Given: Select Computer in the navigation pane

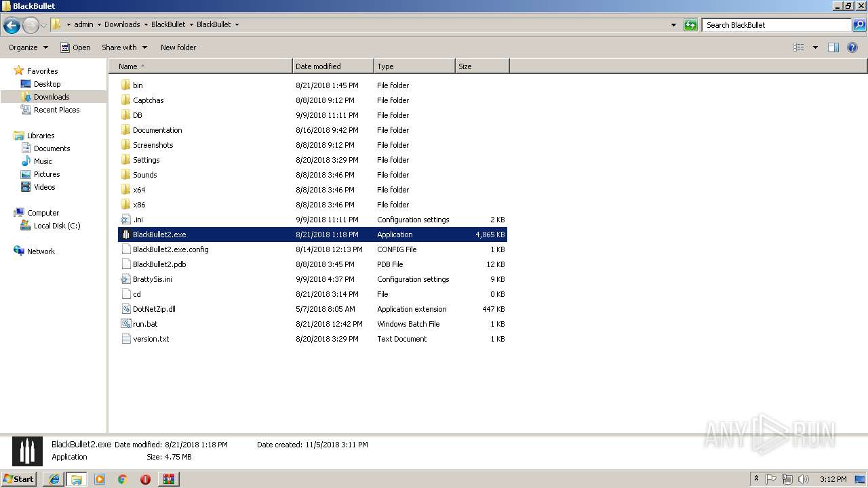Looking at the screenshot, I should [x=43, y=213].
